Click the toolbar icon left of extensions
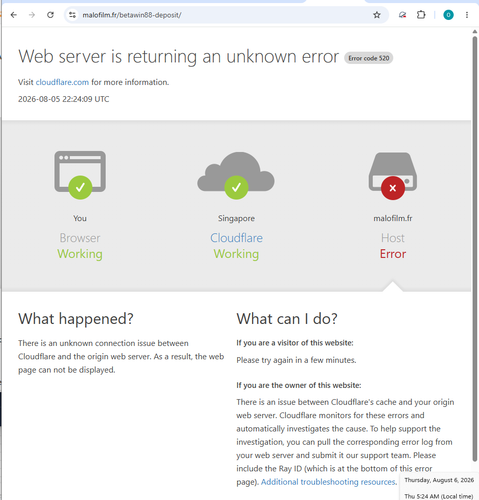 (403, 15)
